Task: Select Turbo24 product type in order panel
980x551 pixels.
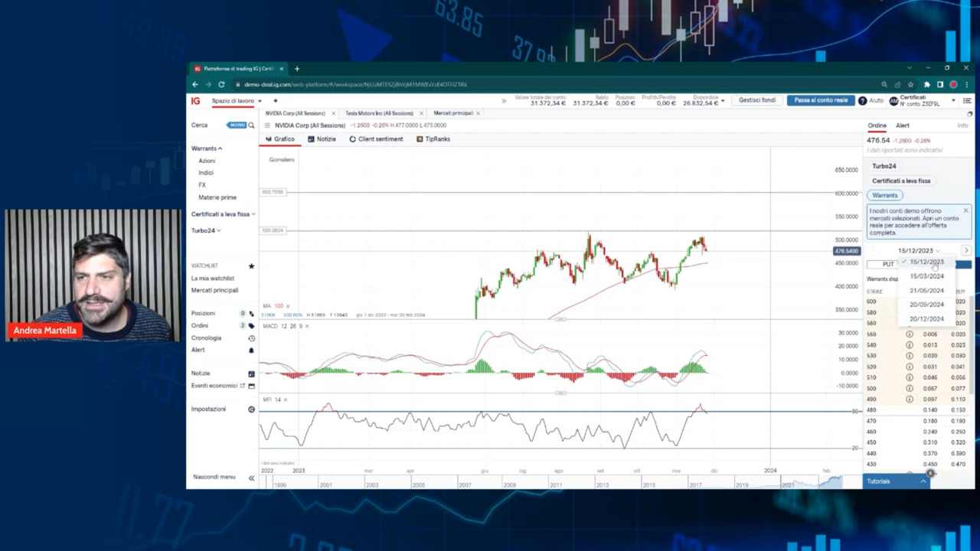Action: click(x=884, y=166)
